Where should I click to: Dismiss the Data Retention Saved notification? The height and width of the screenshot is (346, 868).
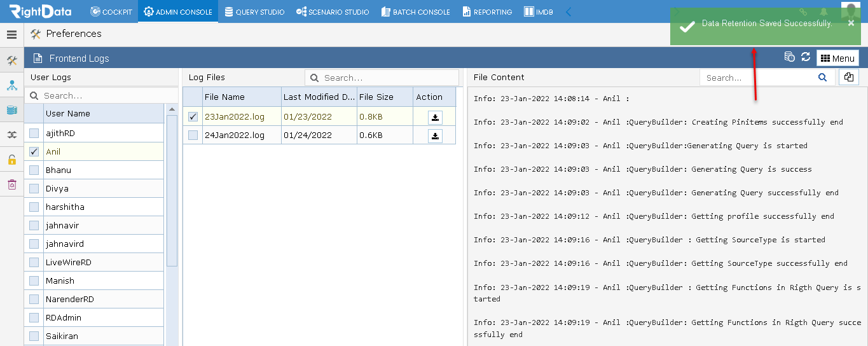(851, 23)
